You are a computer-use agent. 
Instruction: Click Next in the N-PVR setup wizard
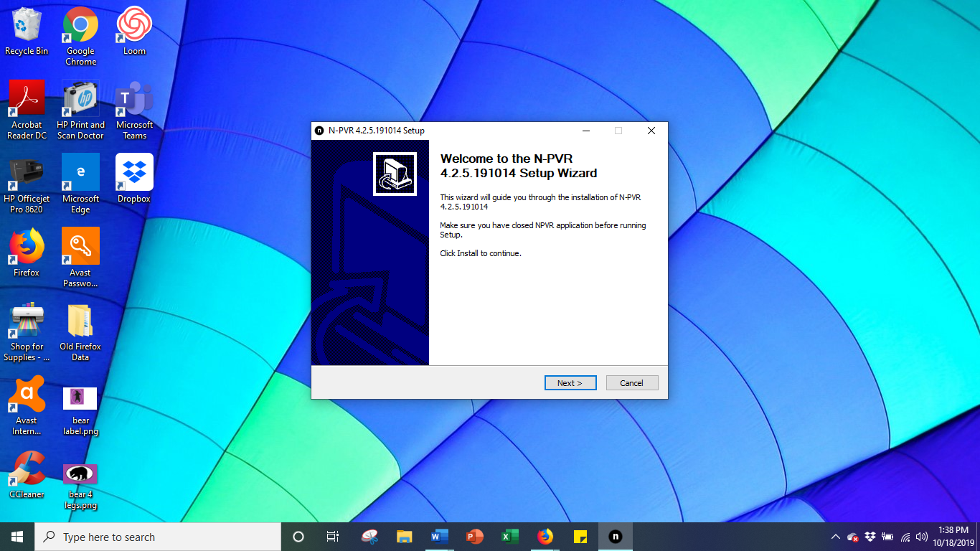tap(570, 383)
